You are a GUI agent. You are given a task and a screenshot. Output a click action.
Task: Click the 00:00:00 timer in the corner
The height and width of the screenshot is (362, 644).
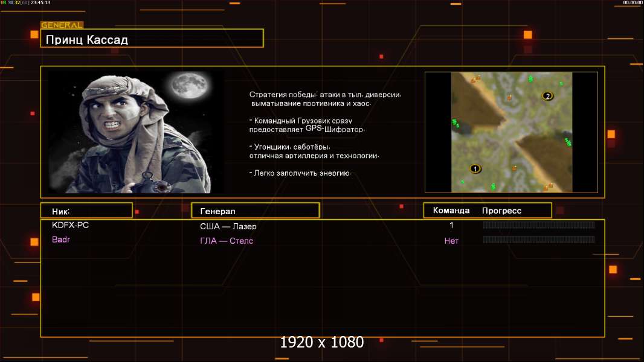pyautogui.click(x=633, y=3)
